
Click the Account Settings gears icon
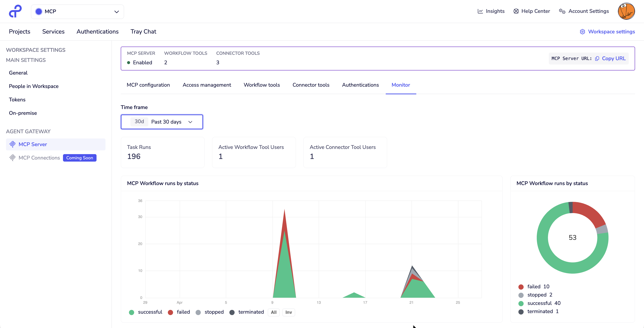coord(562,11)
